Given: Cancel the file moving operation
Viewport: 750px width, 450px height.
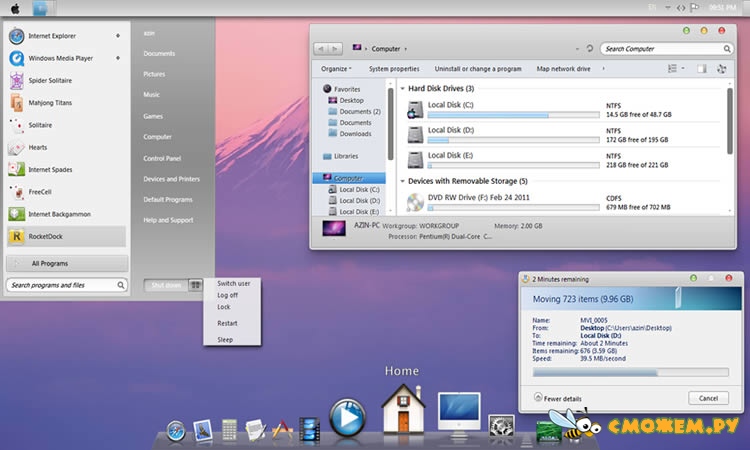Looking at the screenshot, I should click(708, 398).
